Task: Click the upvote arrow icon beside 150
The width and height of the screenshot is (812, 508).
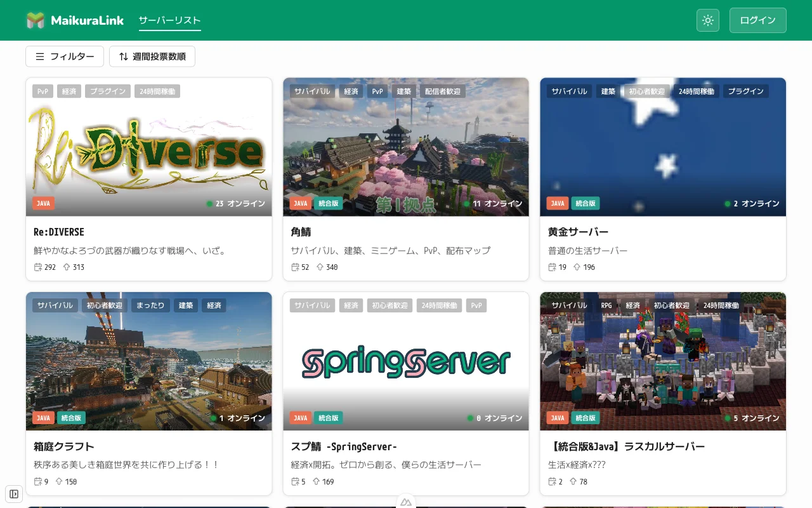Action: coord(59,482)
